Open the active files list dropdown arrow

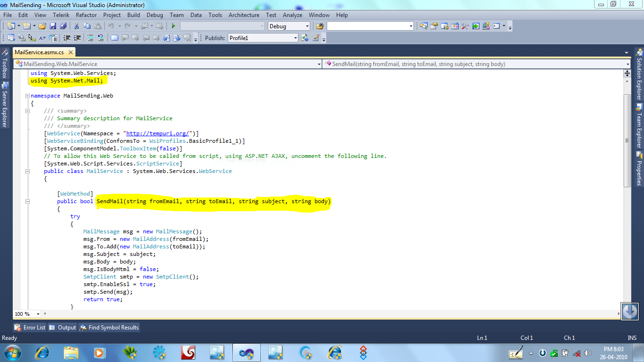(627, 52)
